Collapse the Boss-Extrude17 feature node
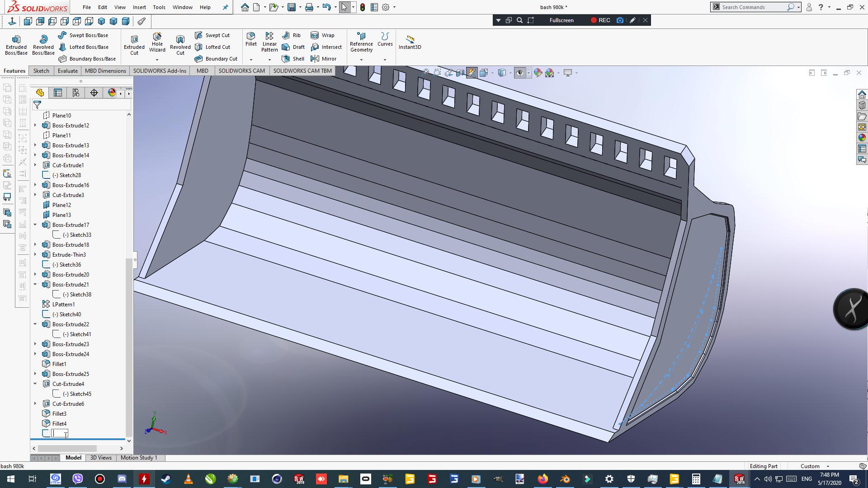Image resolution: width=868 pixels, height=488 pixels. 35,225
